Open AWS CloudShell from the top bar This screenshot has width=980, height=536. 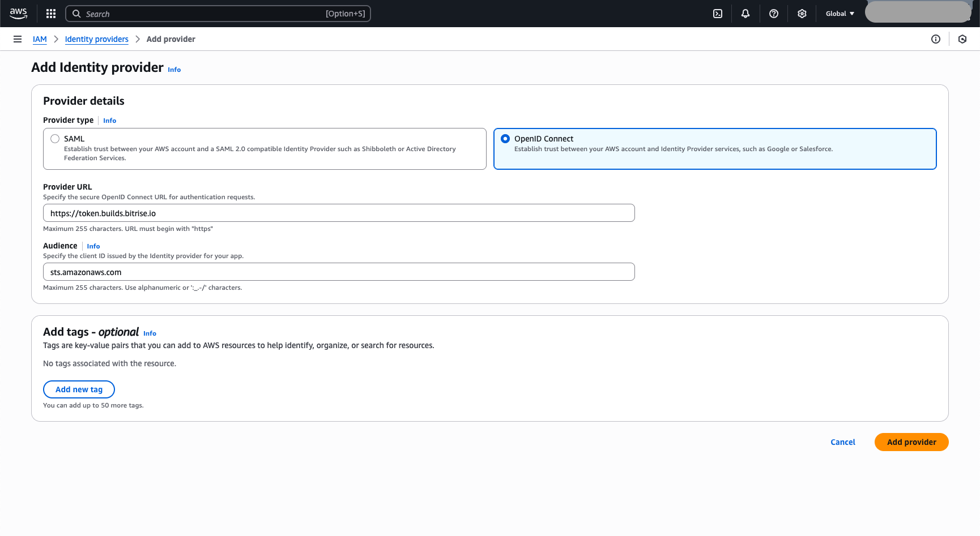coord(718,13)
